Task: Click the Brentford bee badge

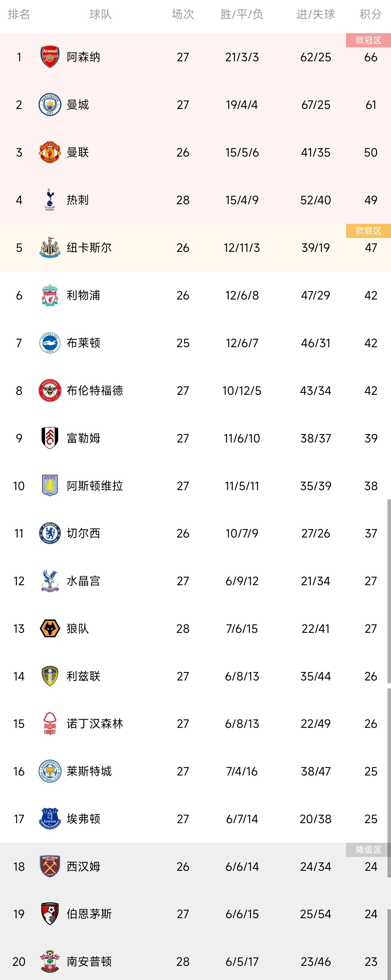Action: click(x=50, y=390)
